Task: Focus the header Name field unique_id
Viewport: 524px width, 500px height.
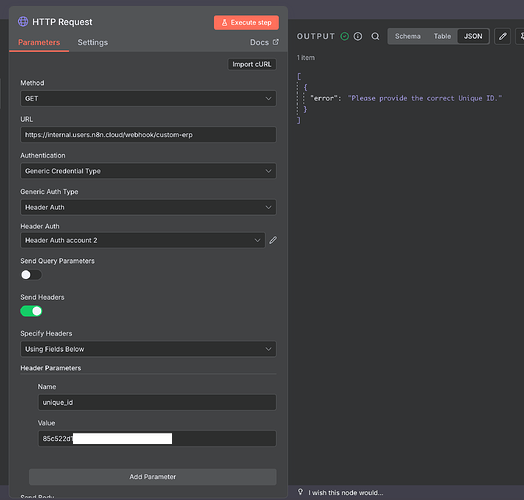Action: (x=157, y=402)
